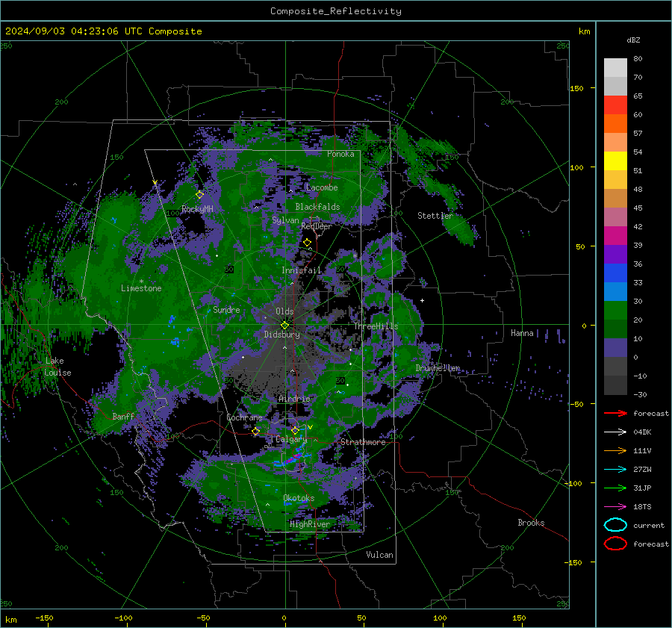672x628 pixels.
Task: Select the ThreeHills map label
Action: coord(376,326)
